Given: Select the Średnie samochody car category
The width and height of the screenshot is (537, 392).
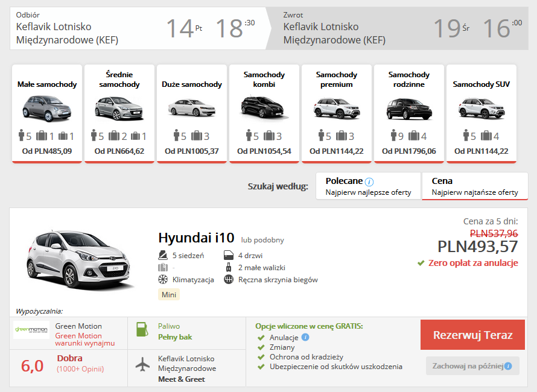Looking at the screenshot, I should click(119, 113).
